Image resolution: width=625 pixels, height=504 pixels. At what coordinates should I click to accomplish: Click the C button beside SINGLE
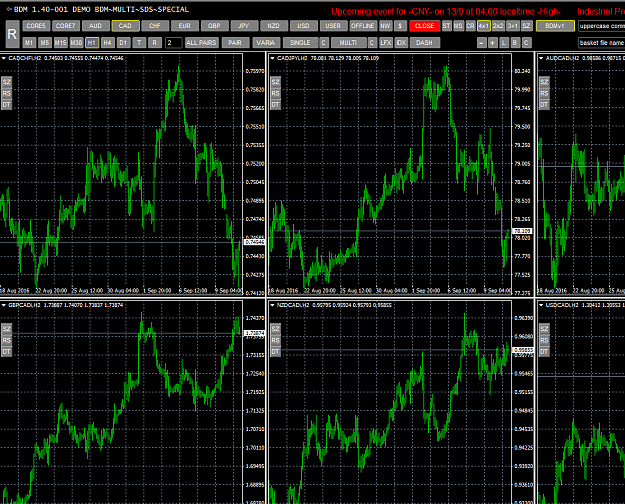pyautogui.click(x=324, y=43)
